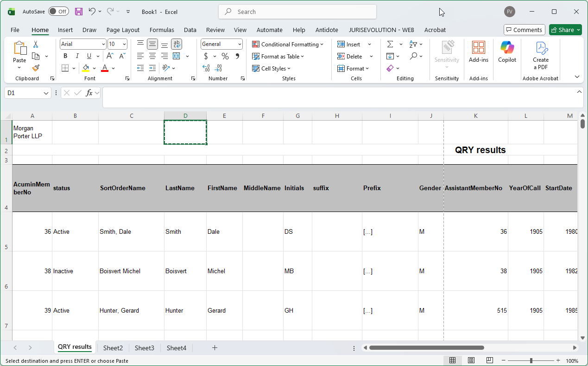Screen dimensions: 588x366
Task: Open the File menu
Action: click(x=15, y=30)
